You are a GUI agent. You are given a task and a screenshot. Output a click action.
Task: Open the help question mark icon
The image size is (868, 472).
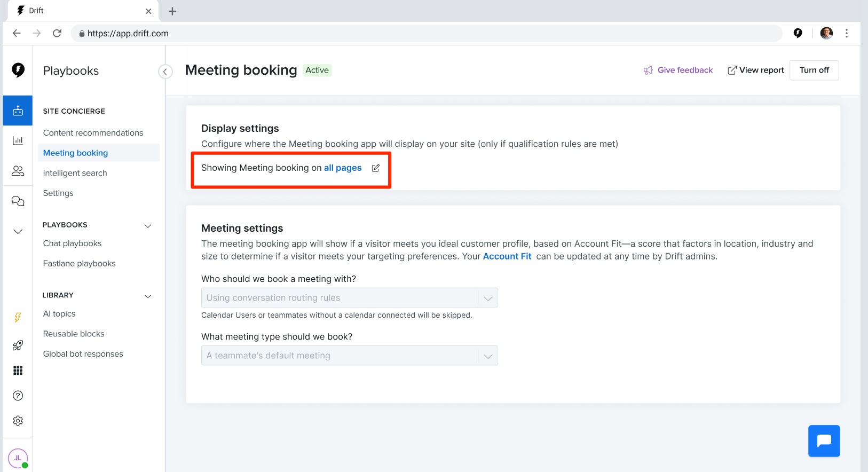coord(18,396)
